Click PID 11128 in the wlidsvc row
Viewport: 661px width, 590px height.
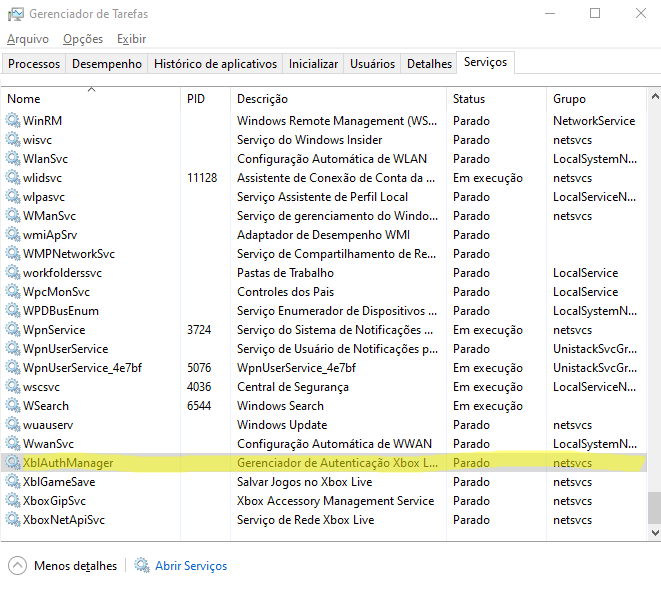click(x=202, y=178)
